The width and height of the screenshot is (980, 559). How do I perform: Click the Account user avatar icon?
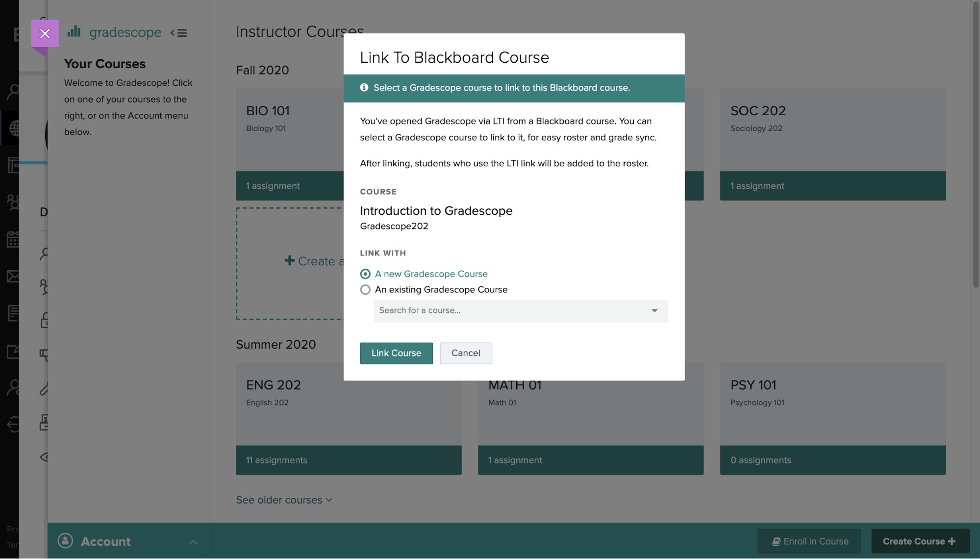click(x=65, y=541)
